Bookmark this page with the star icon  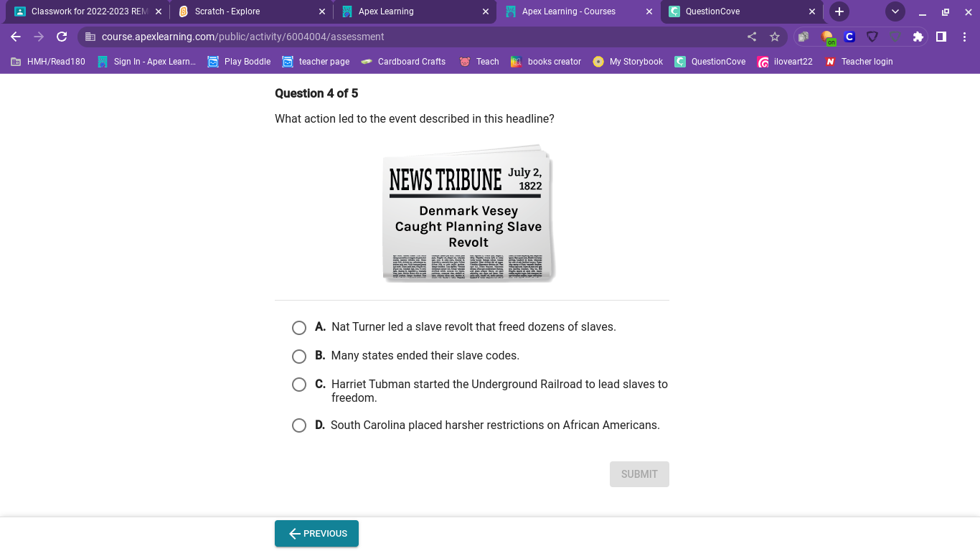[775, 37]
